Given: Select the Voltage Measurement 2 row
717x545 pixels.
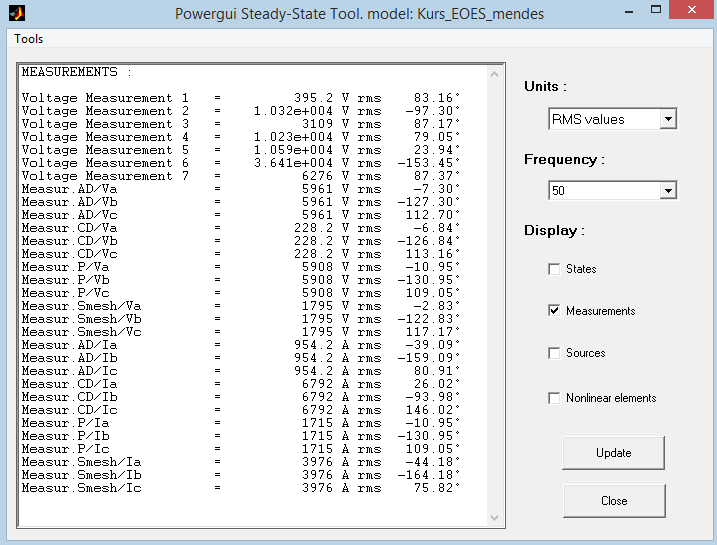Looking at the screenshot, I should (241, 111).
